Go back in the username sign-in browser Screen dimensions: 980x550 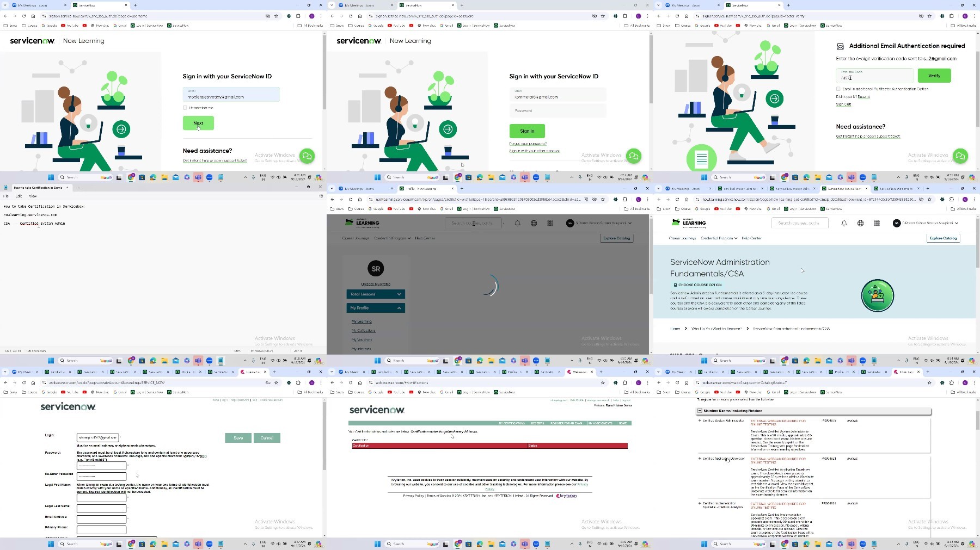(x=5, y=16)
